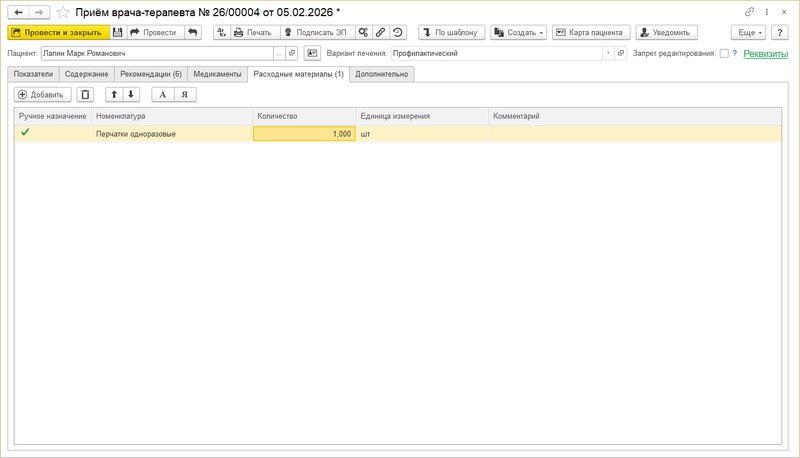Viewport: 800px width, 458px height.
Task: Open the Рекомендации (6) tab
Action: [151, 74]
